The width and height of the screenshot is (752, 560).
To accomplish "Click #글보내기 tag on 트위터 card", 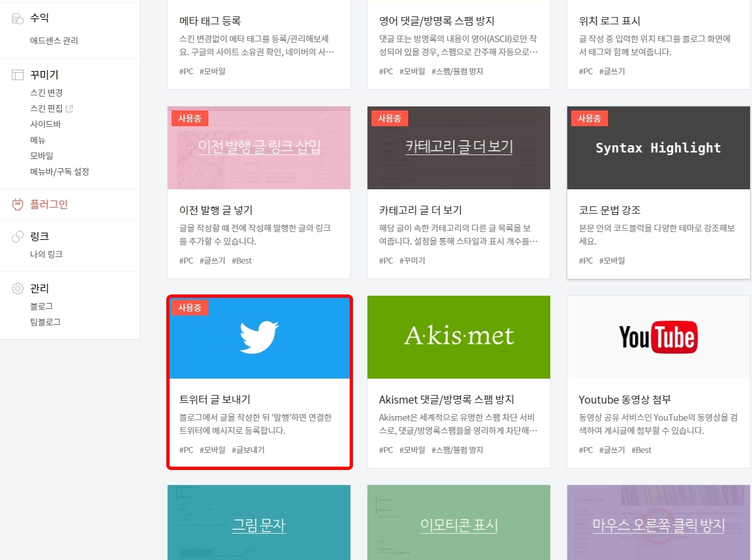I will (248, 450).
